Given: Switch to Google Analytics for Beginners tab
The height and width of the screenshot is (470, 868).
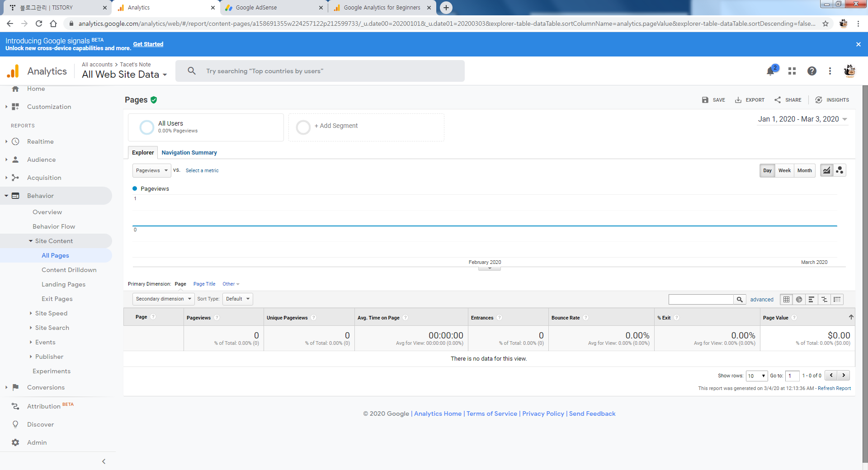Looking at the screenshot, I should (382, 8).
